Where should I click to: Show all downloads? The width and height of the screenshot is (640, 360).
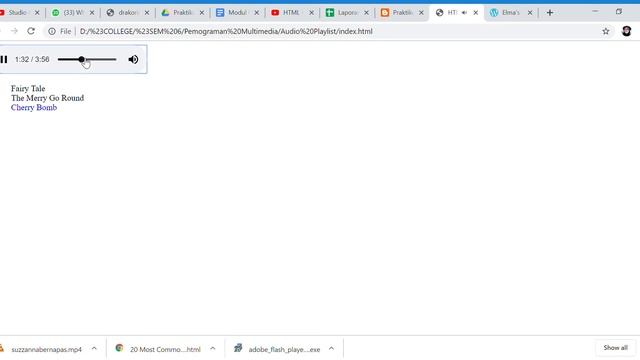pyautogui.click(x=616, y=348)
